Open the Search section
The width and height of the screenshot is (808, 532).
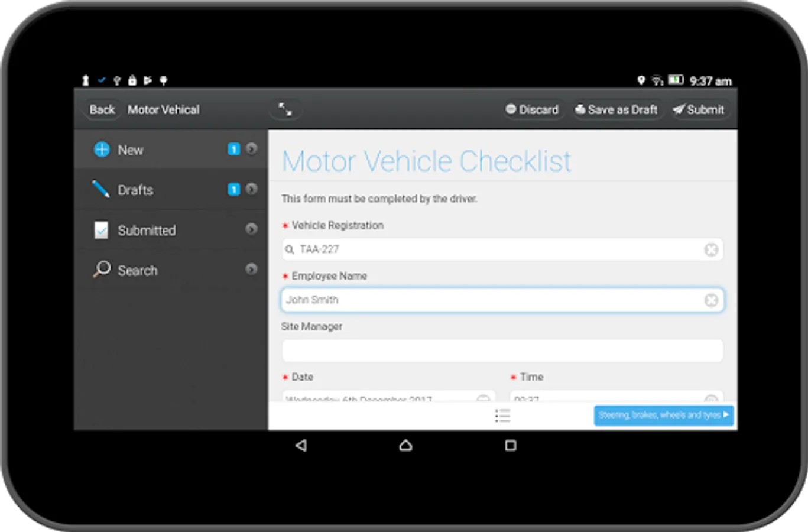(171, 270)
